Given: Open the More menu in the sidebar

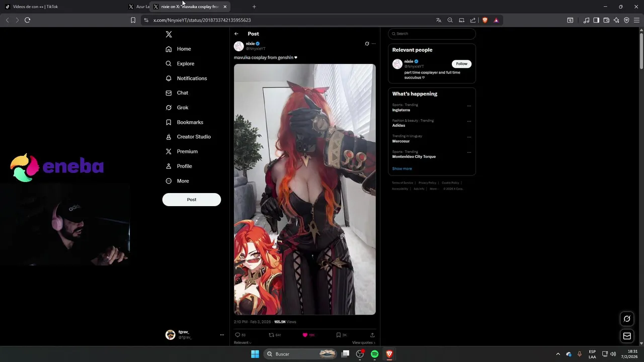Looking at the screenshot, I should pyautogui.click(x=177, y=181).
